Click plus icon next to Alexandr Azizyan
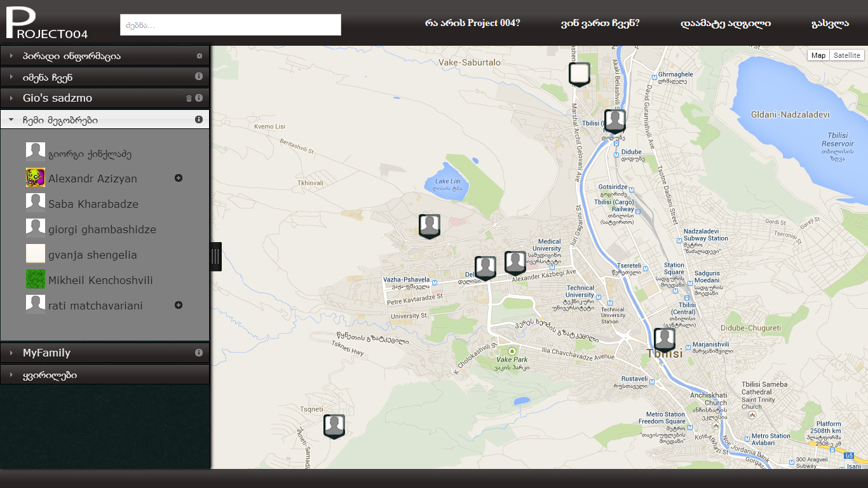The width and height of the screenshot is (868, 488). tap(179, 178)
